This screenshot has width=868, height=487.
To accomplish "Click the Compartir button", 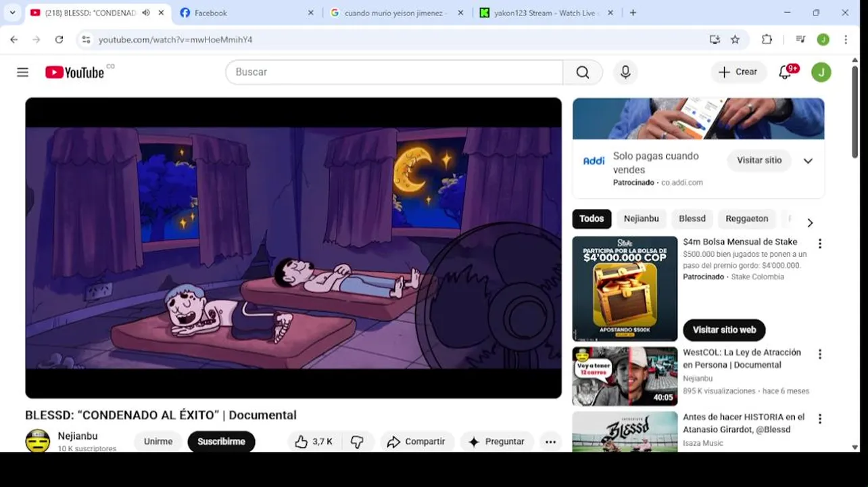I will click(x=416, y=442).
